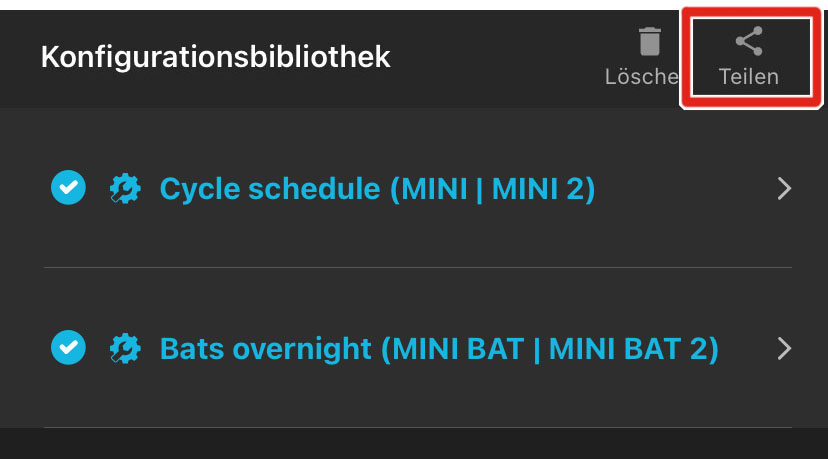Click the gear icon beside Bats overnight

tap(125, 348)
